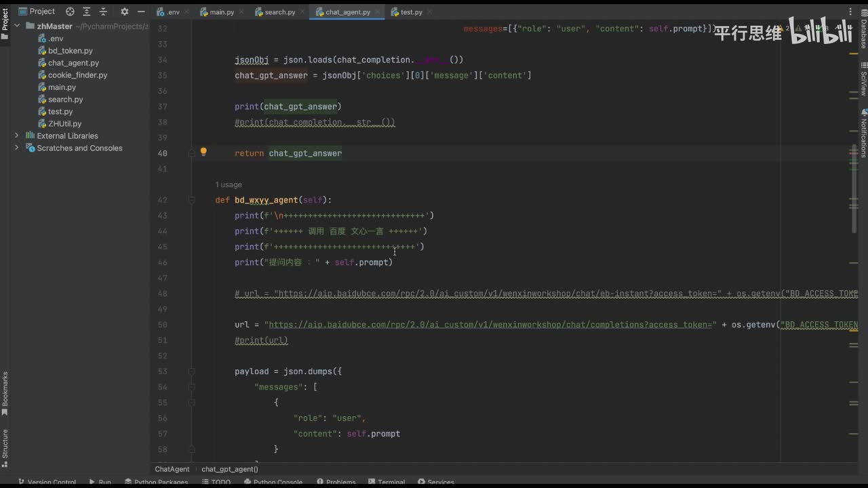Click the Select Opened File locate icon
This screenshot has width=868, height=488.
click(70, 12)
